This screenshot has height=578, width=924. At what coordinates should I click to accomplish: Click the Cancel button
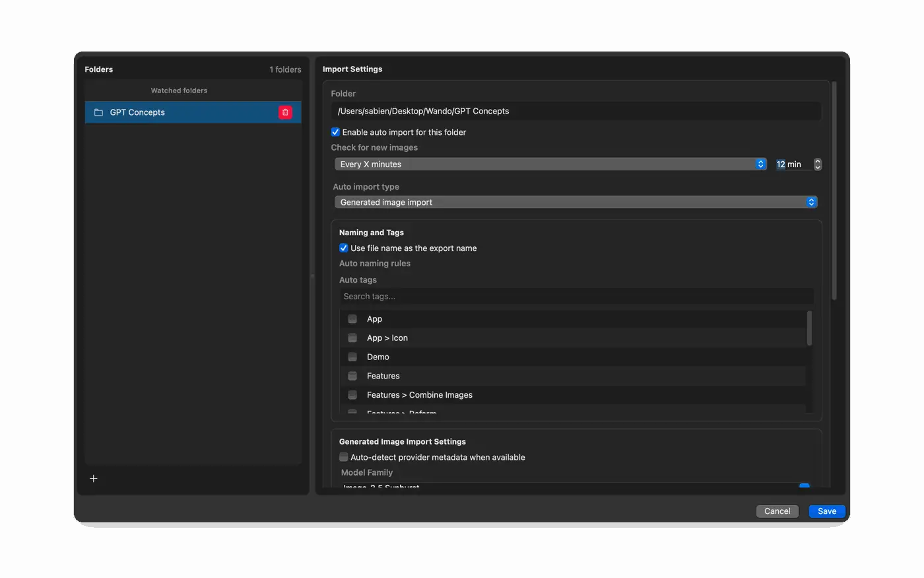[777, 511]
